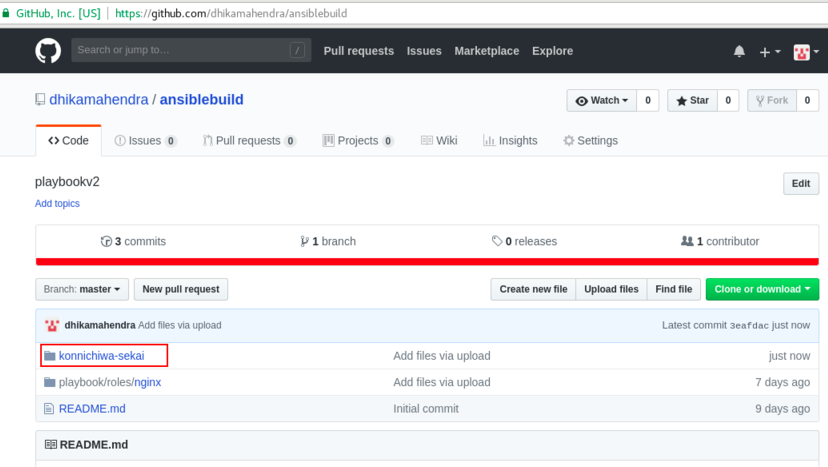Viewport: 828px width, 467px height.
Task: Click the playbook/roles/nginx folder icon
Action: (50, 382)
